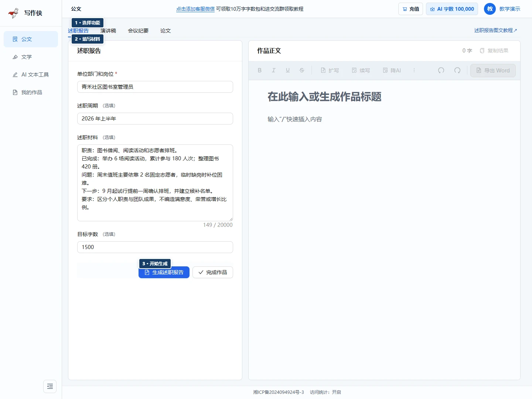This screenshot has height=399, width=532.
Task: Open AI 文本工具 in the sidebar
Action: point(31,75)
